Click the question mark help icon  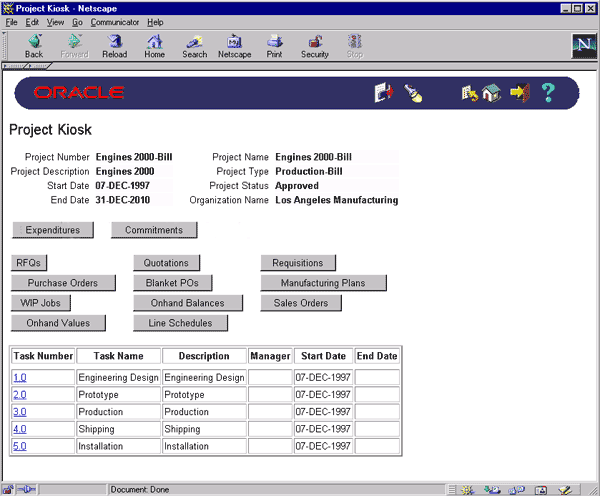point(547,93)
